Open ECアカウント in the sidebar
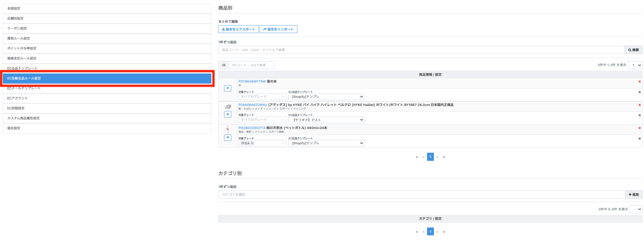The image size is (644, 240). (x=107, y=98)
